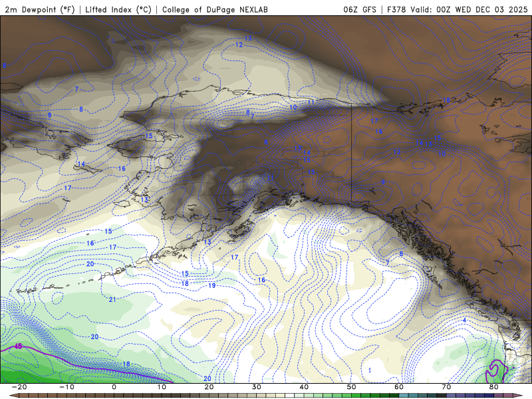The height and width of the screenshot is (399, 532).
Task: Click the '2m Dewpoint (°F)' title text
Action: (x=40, y=9)
